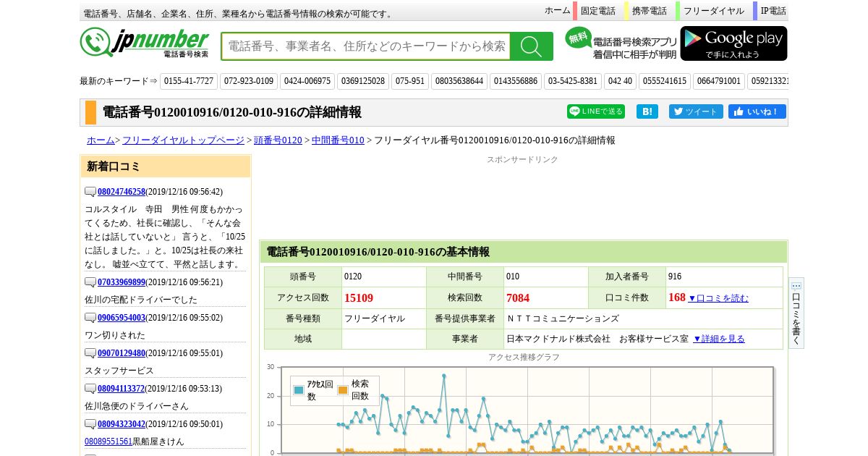Focus the phone number search field
The image size is (868, 456).
click(366, 46)
